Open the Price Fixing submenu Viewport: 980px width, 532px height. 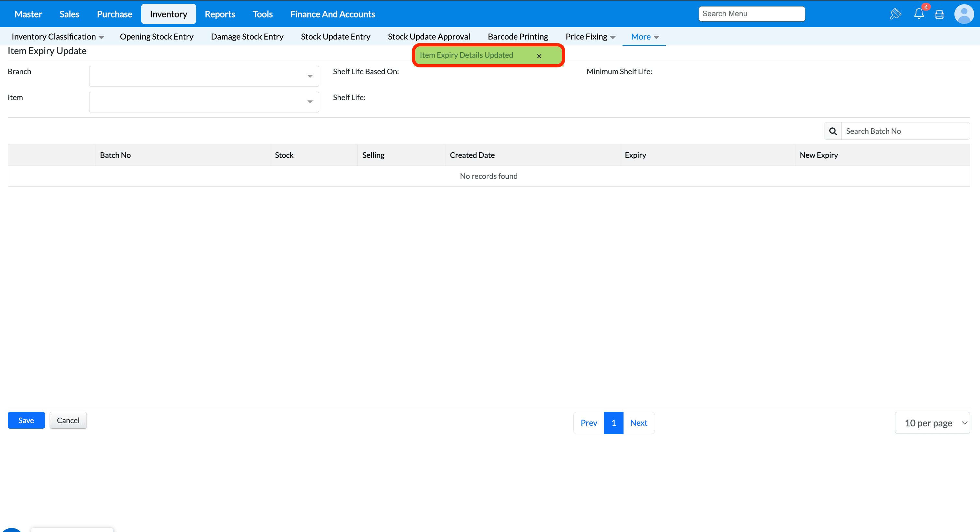[x=590, y=37]
